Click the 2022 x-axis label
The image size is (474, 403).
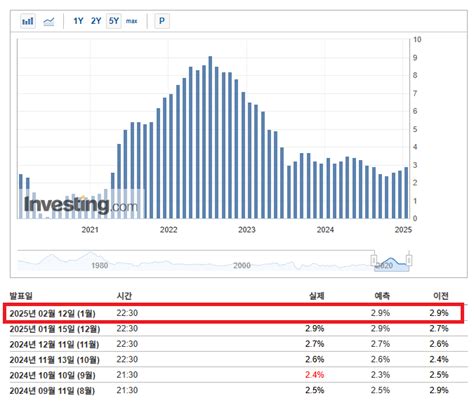168,230
